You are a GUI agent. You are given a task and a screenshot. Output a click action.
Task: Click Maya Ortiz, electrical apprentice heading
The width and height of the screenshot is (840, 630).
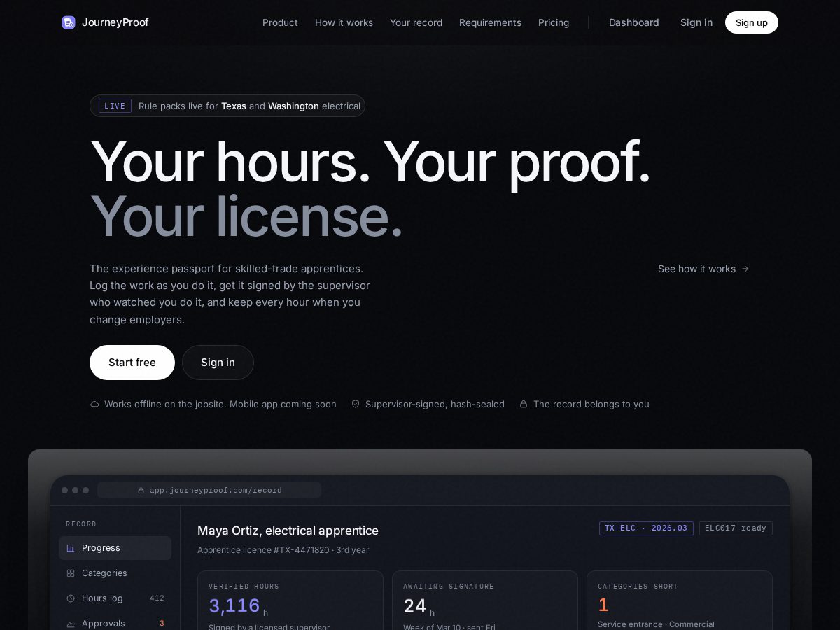pyautogui.click(x=288, y=531)
